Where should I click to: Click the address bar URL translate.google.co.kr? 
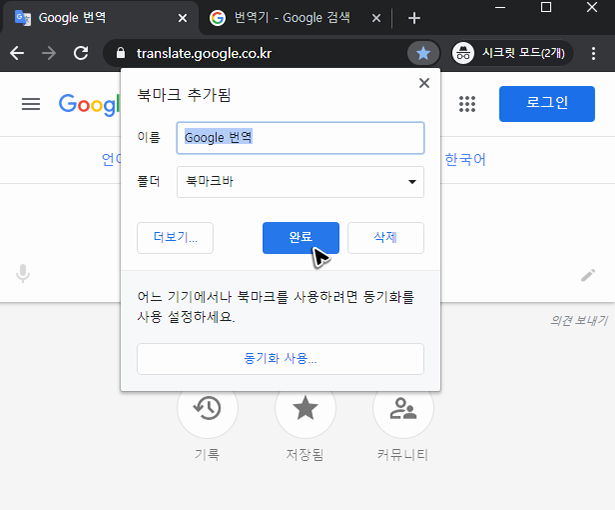[204, 53]
